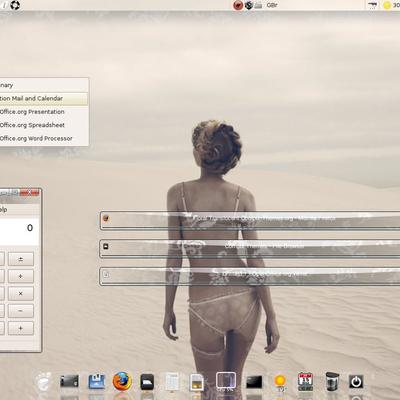This screenshot has width=400, height=400.
Task: Click the keyboard layout GBr indicator
Action: pyautogui.click(x=272, y=5)
